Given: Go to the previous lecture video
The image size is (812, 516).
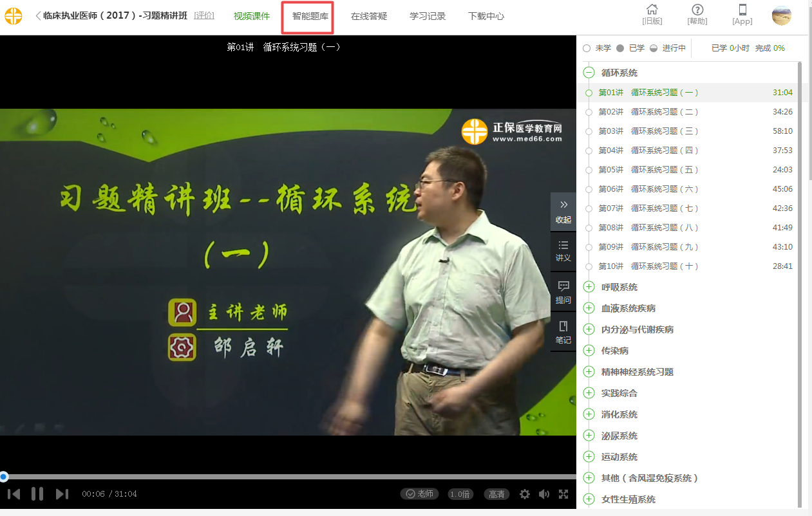Looking at the screenshot, I should [14, 494].
